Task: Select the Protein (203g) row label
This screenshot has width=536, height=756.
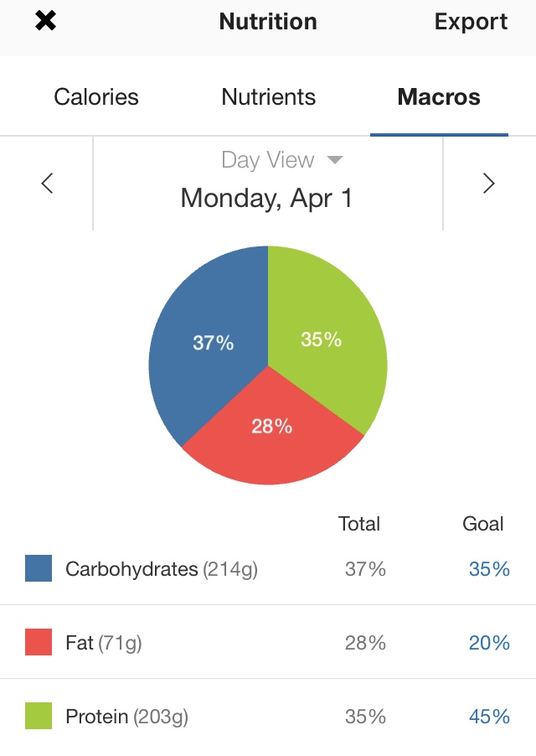Action: tap(126, 717)
